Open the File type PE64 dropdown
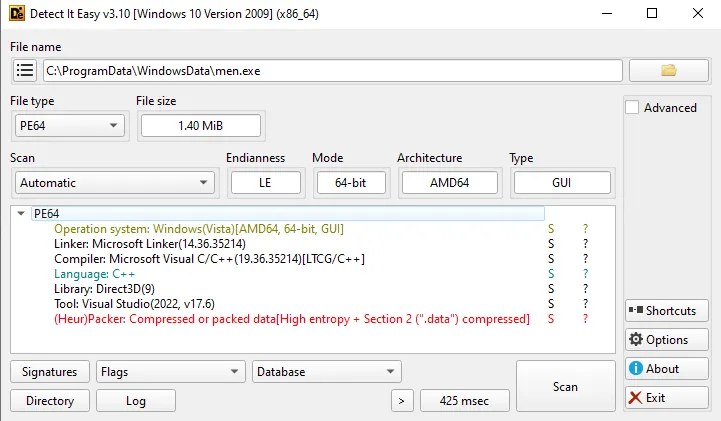Screen dimensions: 721x421 coord(70,125)
